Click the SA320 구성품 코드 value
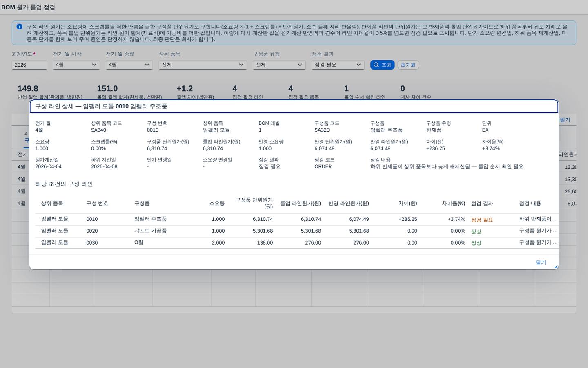 tap(322, 130)
